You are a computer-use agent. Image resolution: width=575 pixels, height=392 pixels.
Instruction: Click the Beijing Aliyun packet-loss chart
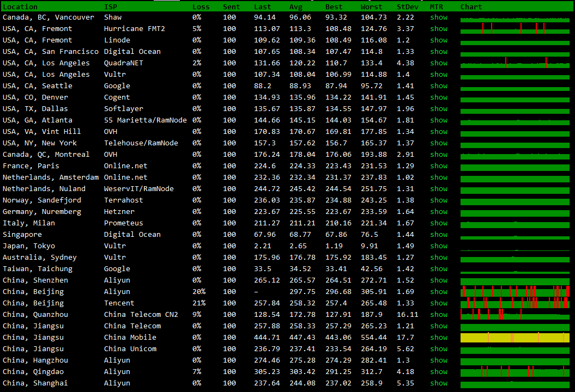[515, 291]
